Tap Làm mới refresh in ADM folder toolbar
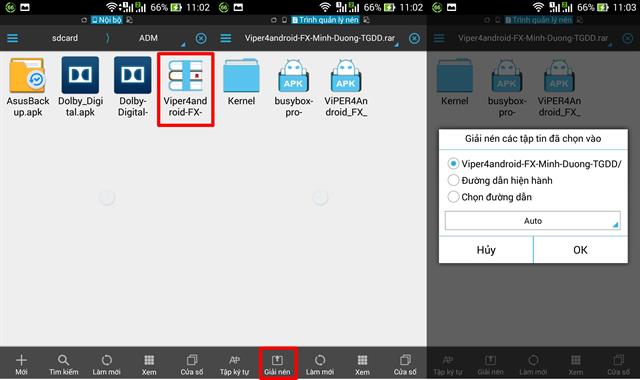The height and width of the screenshot is (380, 640). click(107, 364)
